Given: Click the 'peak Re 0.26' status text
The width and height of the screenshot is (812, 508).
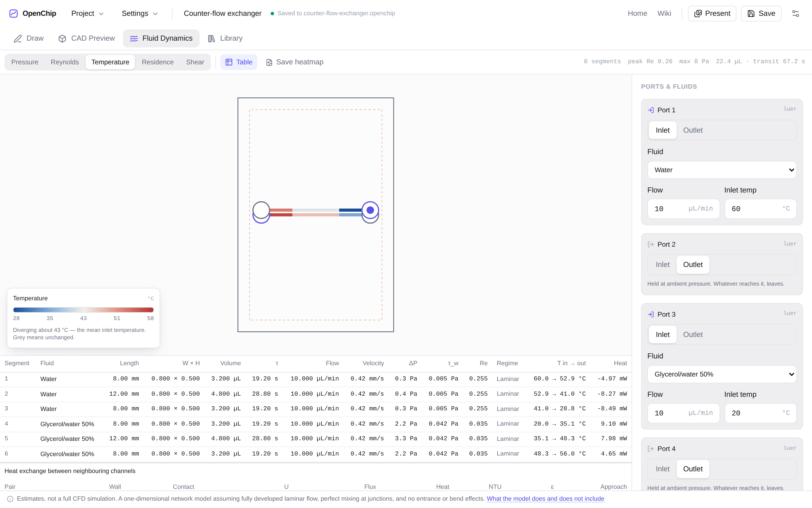Looking at the screenshot, I should point(650,62).
